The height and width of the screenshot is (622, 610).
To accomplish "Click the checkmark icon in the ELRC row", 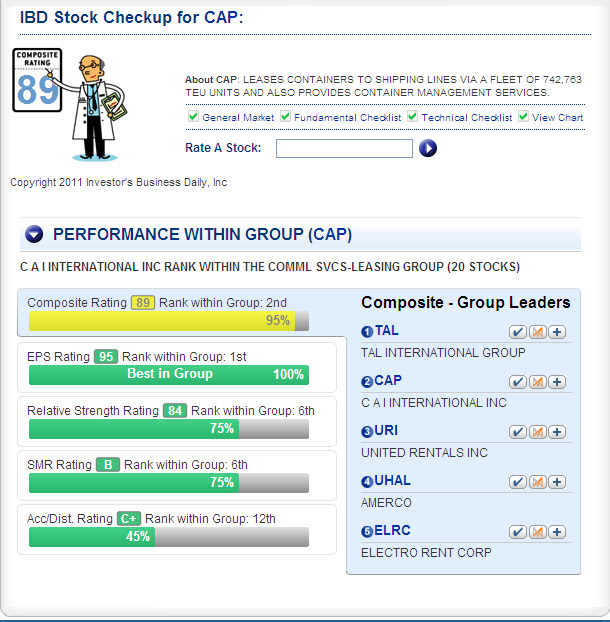I will 518,532.
